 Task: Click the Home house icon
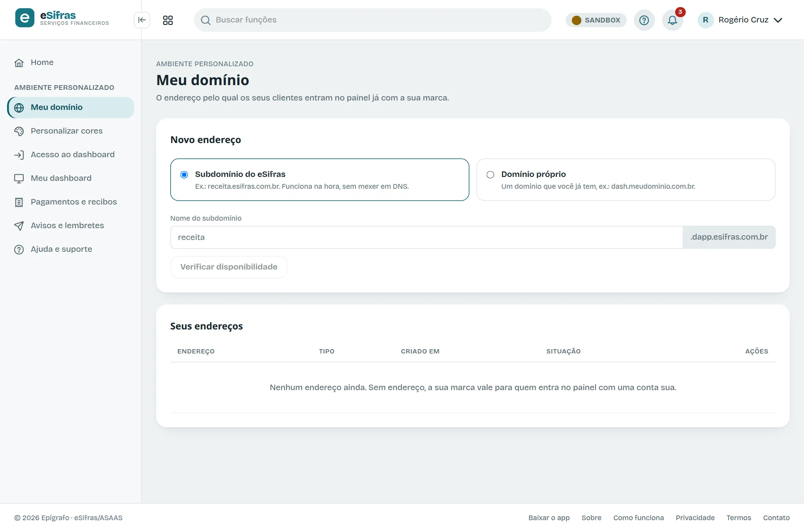[19, 63]
